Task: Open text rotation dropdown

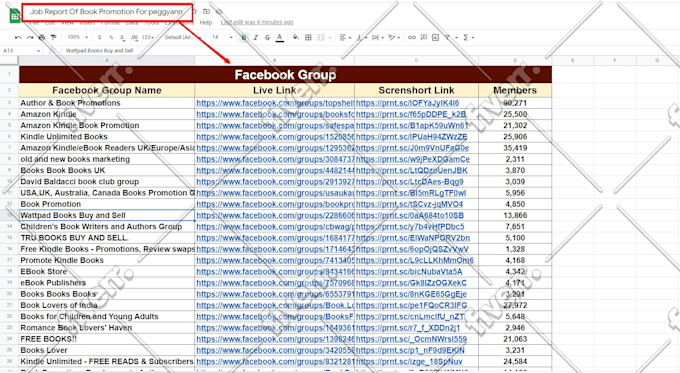Action: tap(394, 38)
